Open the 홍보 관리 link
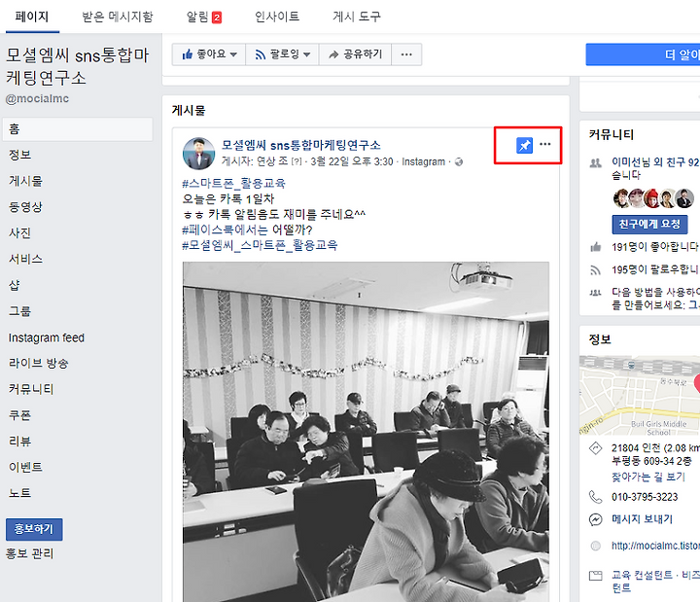700x602 pixels. point(29,553)
